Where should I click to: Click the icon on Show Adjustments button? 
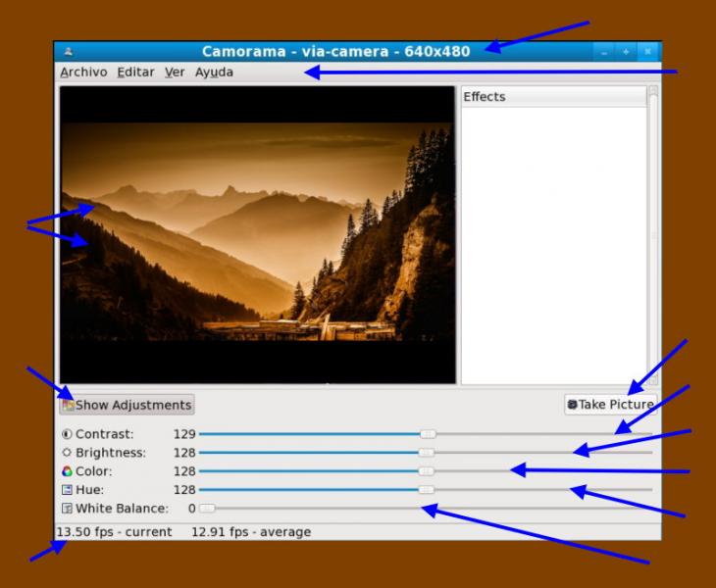click(68, 405)
